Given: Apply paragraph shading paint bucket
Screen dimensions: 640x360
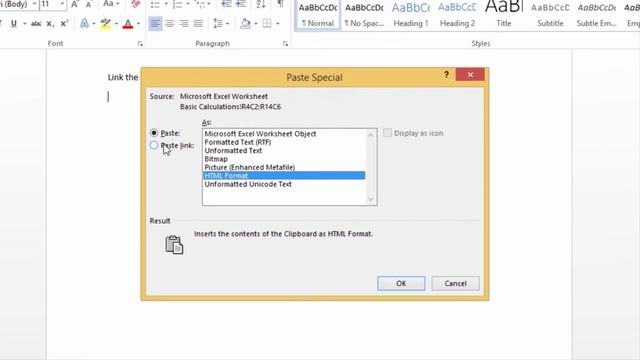Looking at the screenshot, I should click(246, 24).
